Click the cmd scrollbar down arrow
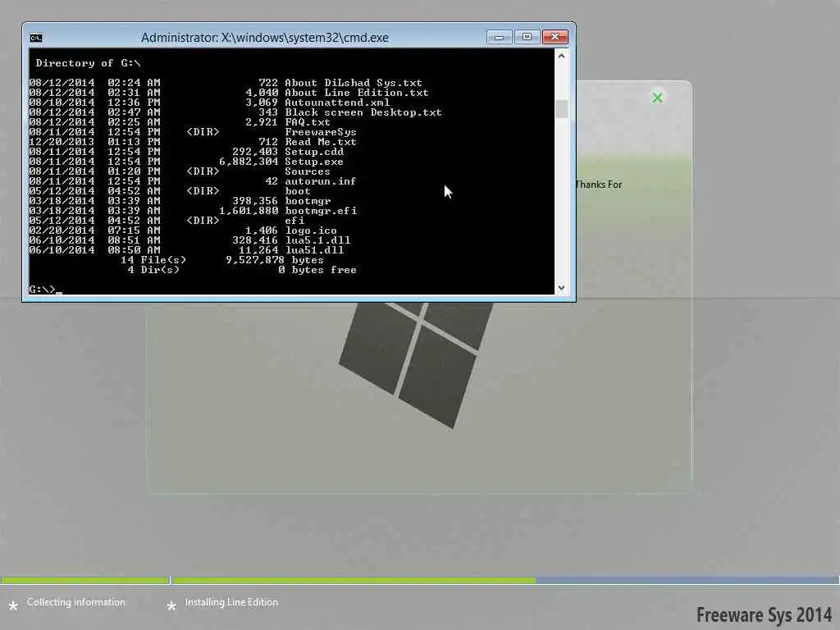The width and height of the screenshot is (840, 630). pyautogui.click(x=561, y=288)
